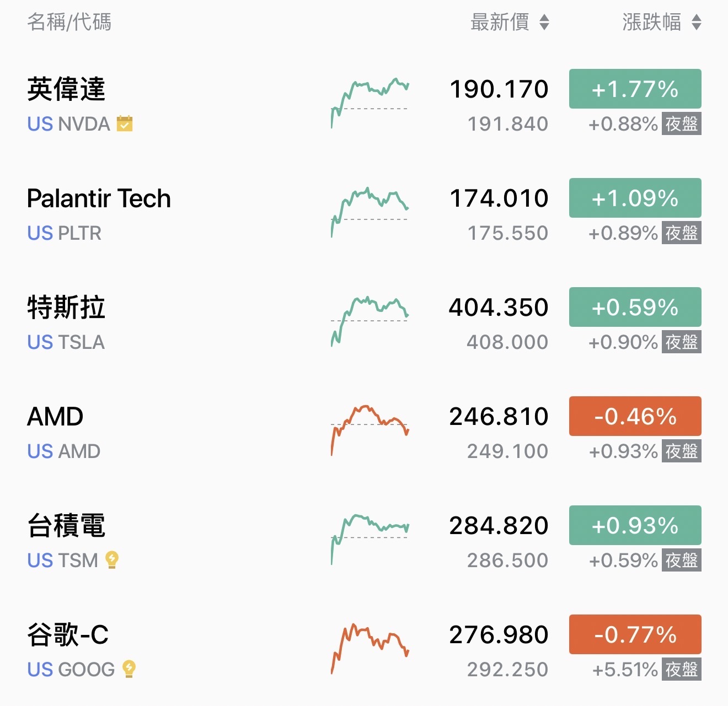Click the 夜盤 tag on the TSLA row

pyautogui.click(x=682, y=342)
